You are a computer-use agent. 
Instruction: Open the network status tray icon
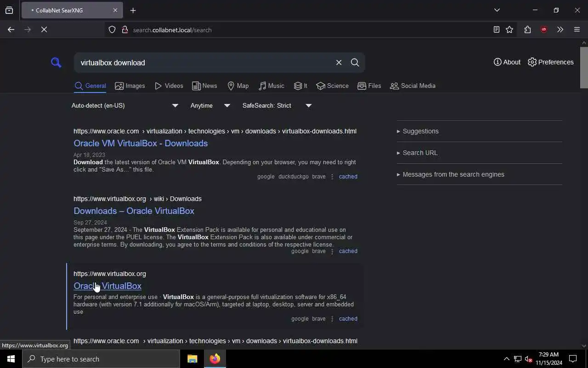click(518, 359)
